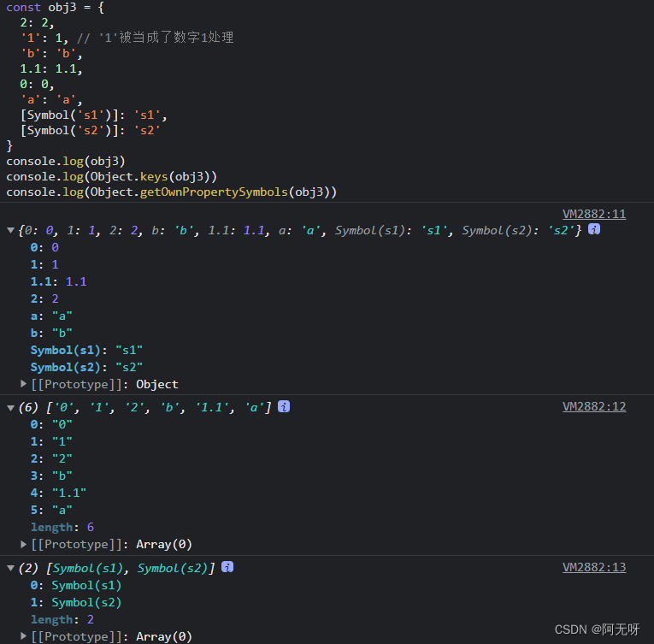Click the array entry 2: "2"
Viewport: 654px width, 644px height.
point(51,458)
